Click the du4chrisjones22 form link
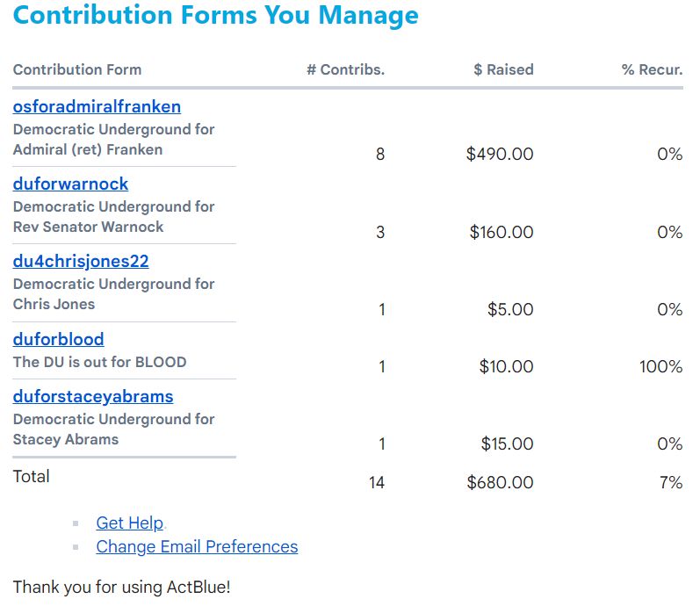 coord(81,262)
